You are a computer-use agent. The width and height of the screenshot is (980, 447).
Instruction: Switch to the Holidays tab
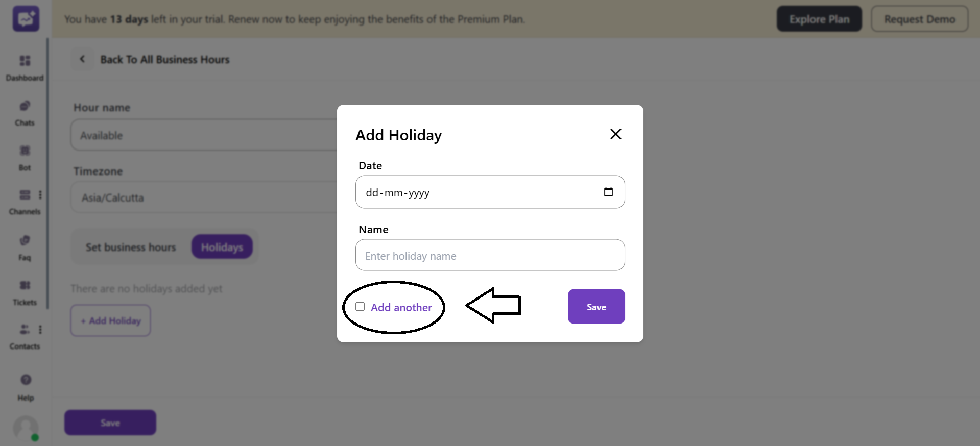222,246
